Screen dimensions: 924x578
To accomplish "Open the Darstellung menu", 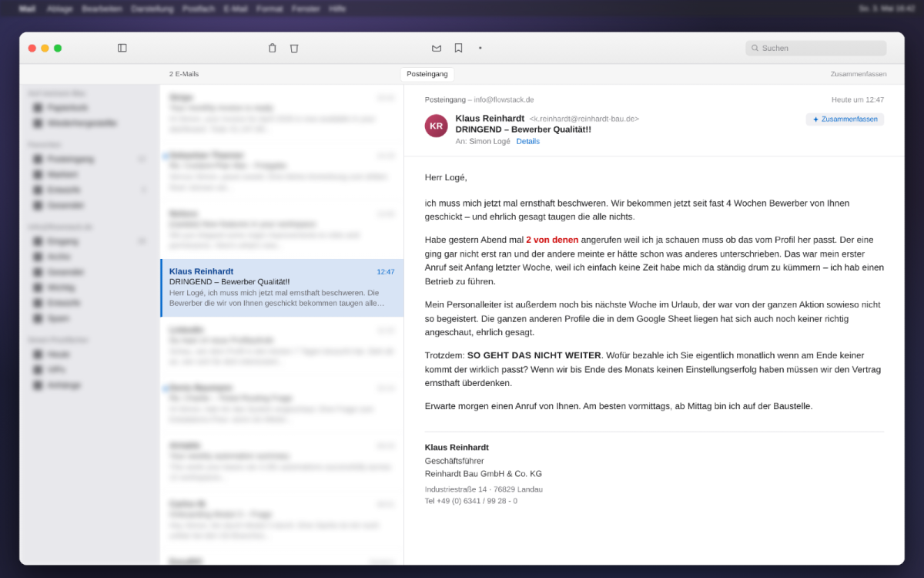I will point(152,8).
